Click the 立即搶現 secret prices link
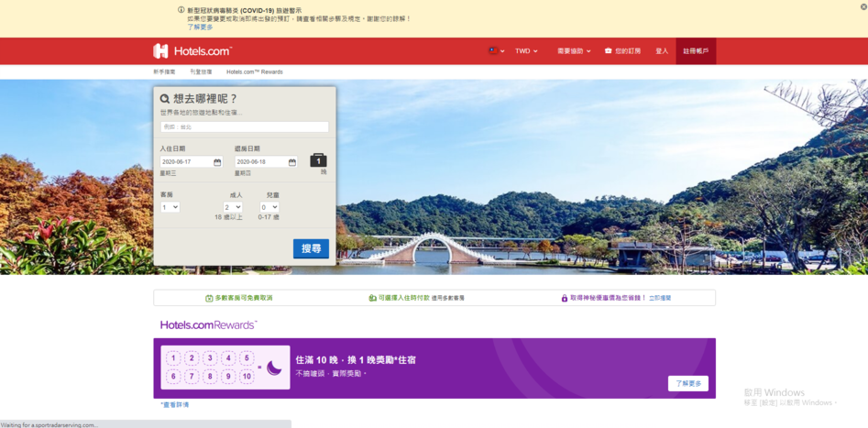 tap(660, 298)
